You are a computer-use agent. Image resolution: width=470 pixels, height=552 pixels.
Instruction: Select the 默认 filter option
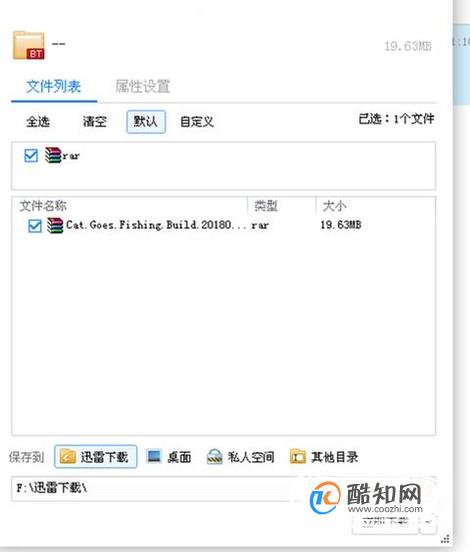[146, 122]
